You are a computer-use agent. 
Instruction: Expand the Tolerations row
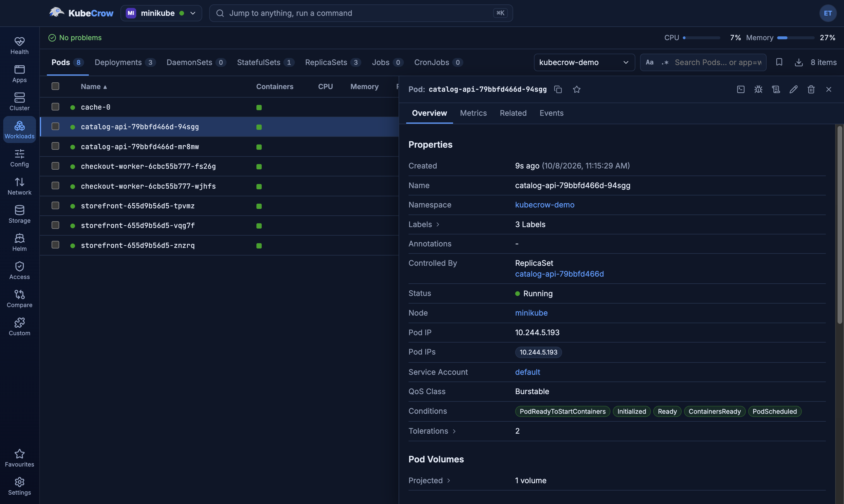tap(432, 431)
